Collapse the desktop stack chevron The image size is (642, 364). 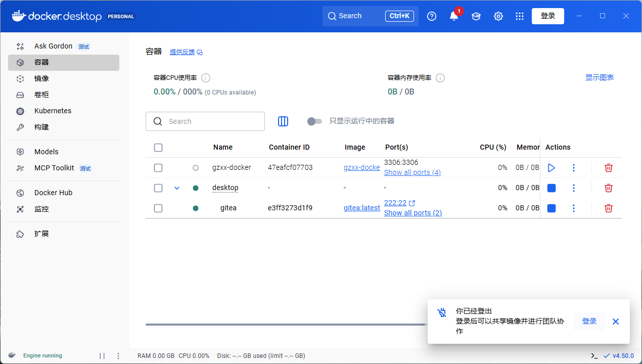tap(177, 188)
